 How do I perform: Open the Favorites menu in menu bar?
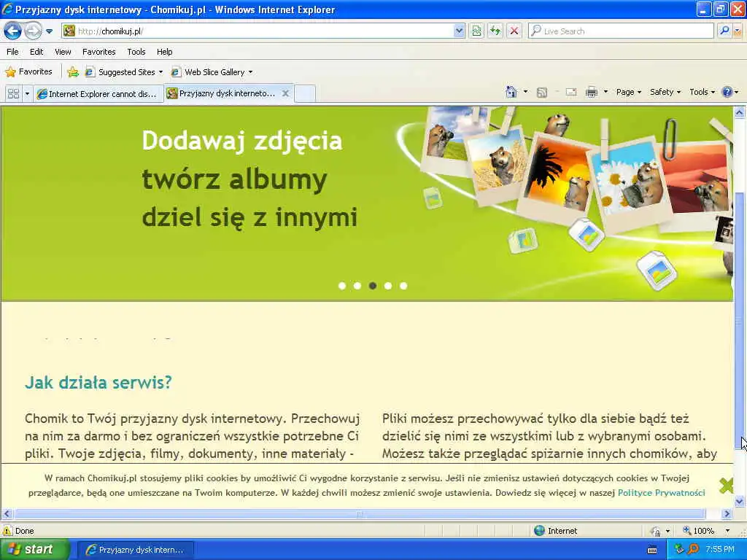pos(99,52)
